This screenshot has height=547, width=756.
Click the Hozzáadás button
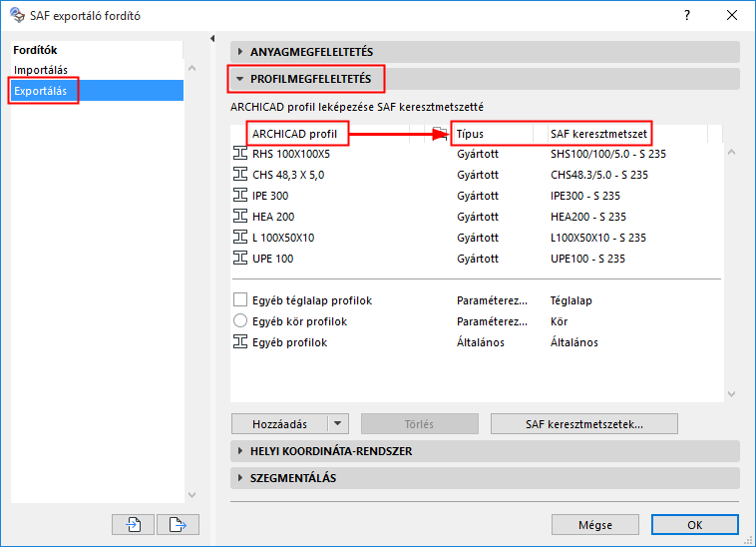[280, 424]
